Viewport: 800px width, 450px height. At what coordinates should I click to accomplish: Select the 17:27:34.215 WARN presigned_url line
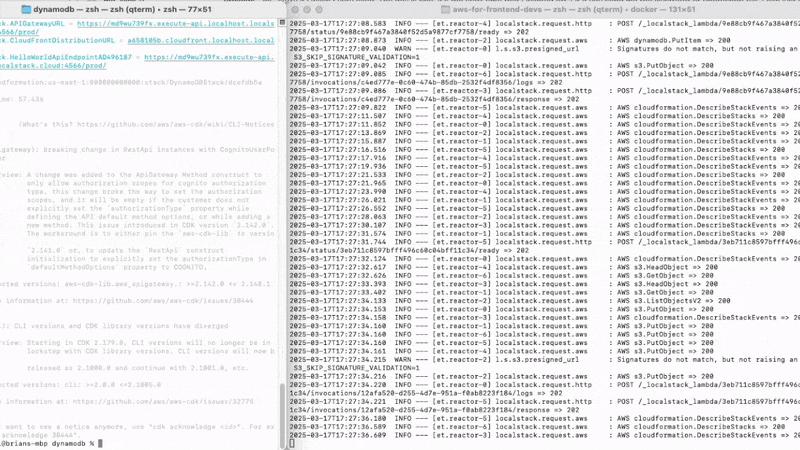coord(544,360)
